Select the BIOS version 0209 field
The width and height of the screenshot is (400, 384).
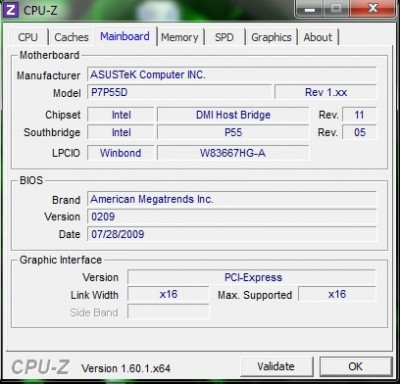(x=232, y=217)
